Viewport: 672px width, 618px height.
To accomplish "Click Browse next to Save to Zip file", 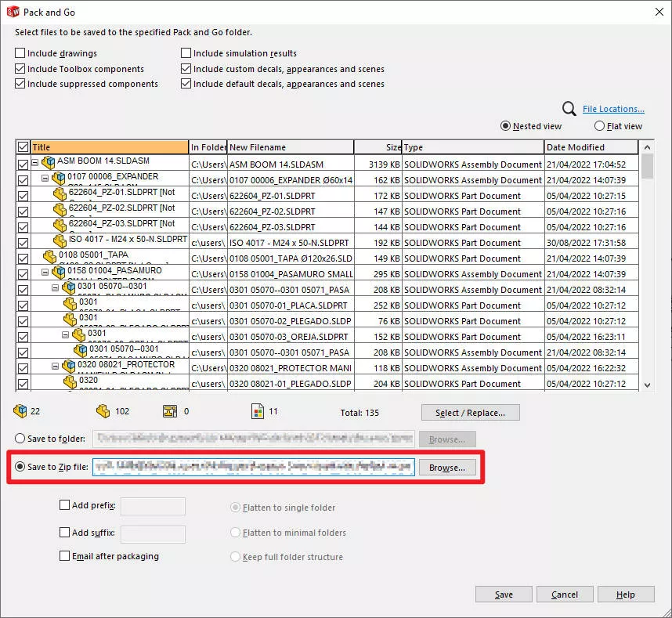I will coord(446,467).
